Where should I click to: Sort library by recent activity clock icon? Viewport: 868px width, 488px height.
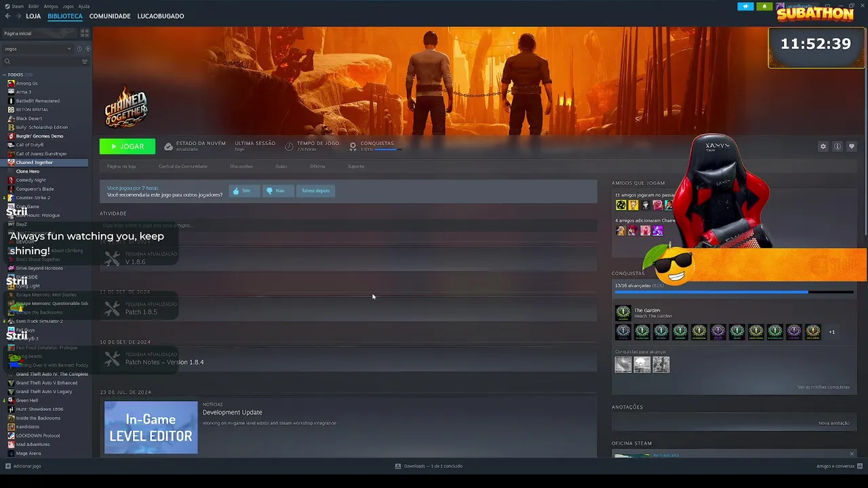pyautogui.click(x=79, y=49)
